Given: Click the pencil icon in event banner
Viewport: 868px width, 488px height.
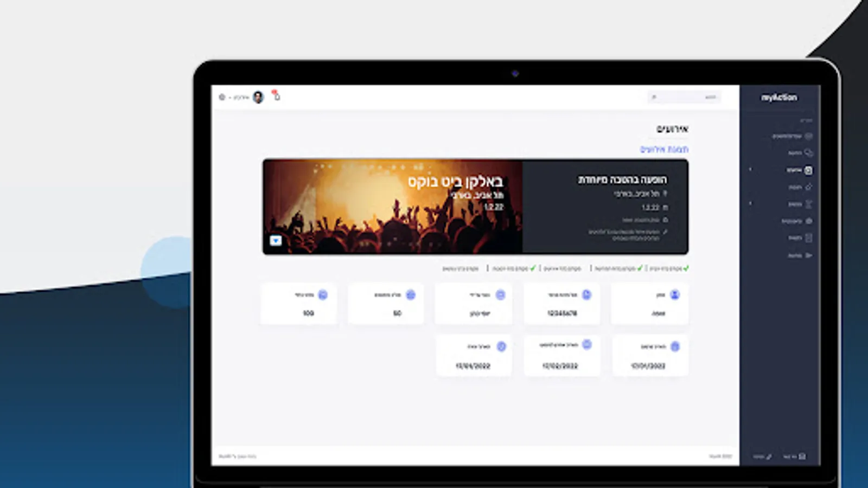Looking at the screenshot, I should pos(665,232).
